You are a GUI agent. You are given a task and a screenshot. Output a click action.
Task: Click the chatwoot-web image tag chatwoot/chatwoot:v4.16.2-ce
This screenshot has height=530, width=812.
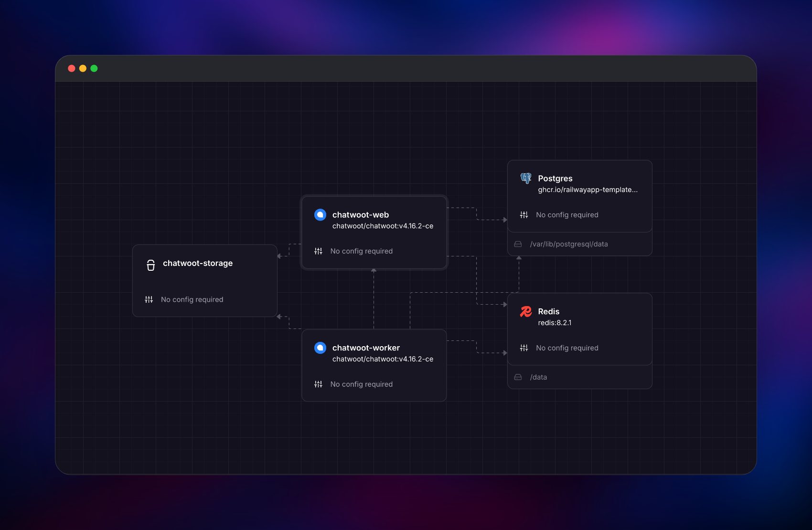383,226
